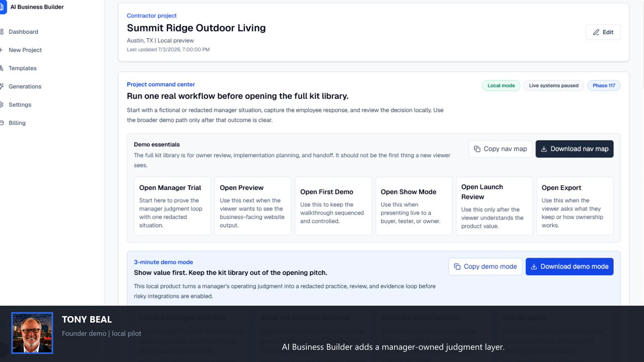Screen dimensions: 644x362
Task: Open Billing in the sidebar
Action: (x=17, y=123)
